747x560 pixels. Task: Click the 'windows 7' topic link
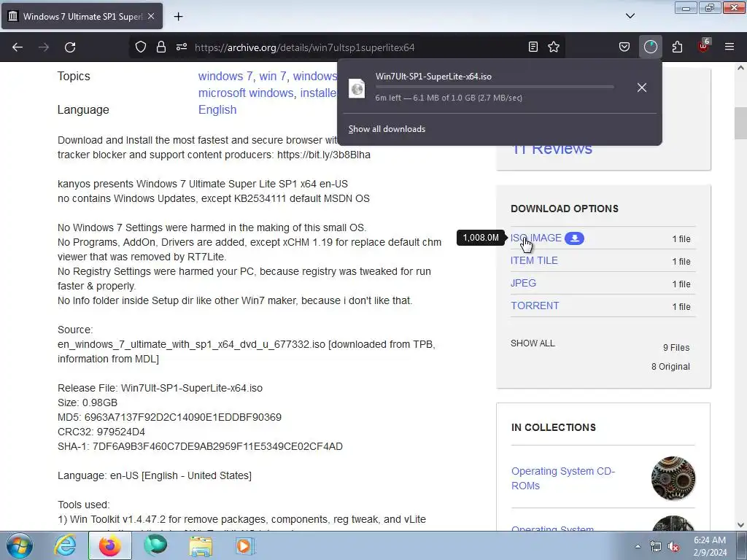coord(225,76)
